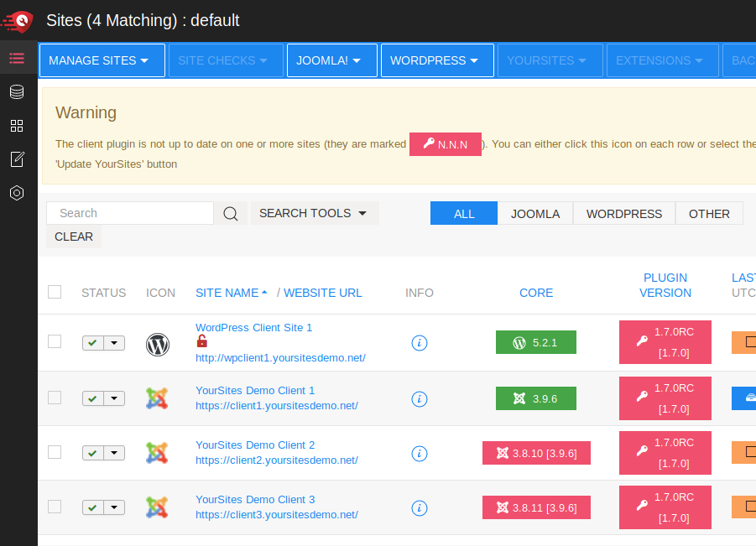
Task: Open the Manage Sites dropdown menu
Action: 102,60
